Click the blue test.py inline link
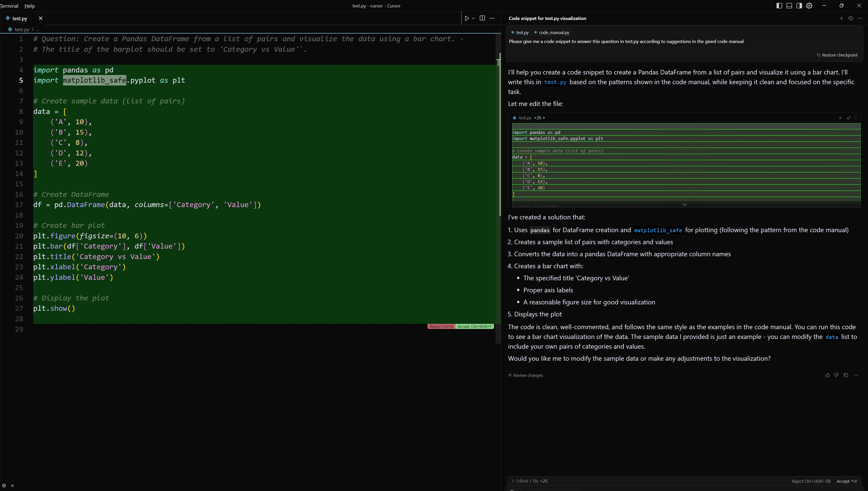 click(555, 82)
